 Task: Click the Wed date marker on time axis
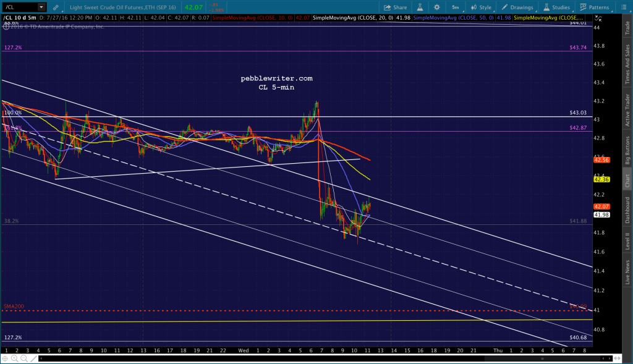(244, 350)
